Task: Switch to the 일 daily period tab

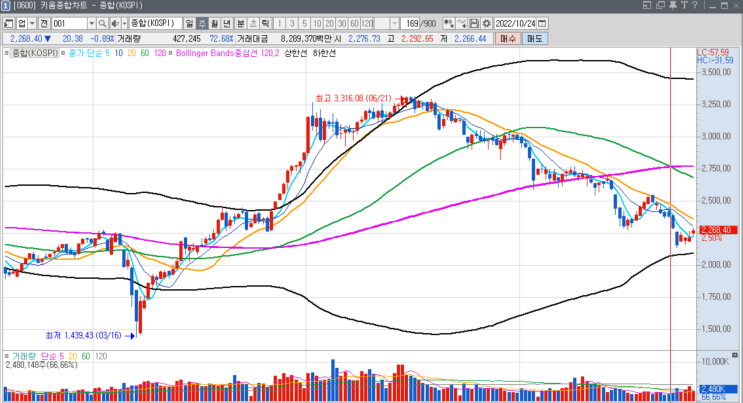Action: click(190, 23)
